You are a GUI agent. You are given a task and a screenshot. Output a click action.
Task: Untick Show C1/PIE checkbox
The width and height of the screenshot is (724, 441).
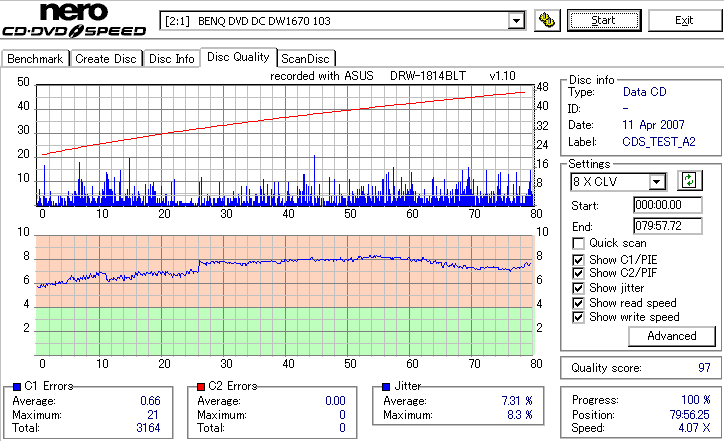(x=578, y=260)
